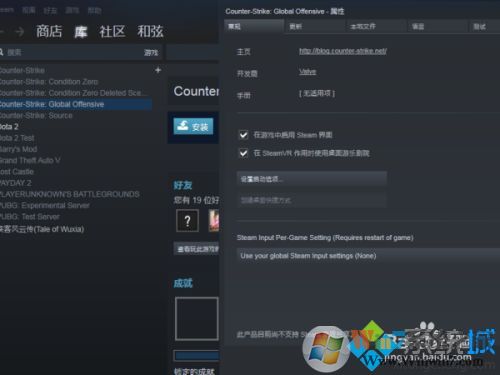Open the 和弦 profile menu
The width and height of the screenshot is (500, 375).
click(150, 31)
